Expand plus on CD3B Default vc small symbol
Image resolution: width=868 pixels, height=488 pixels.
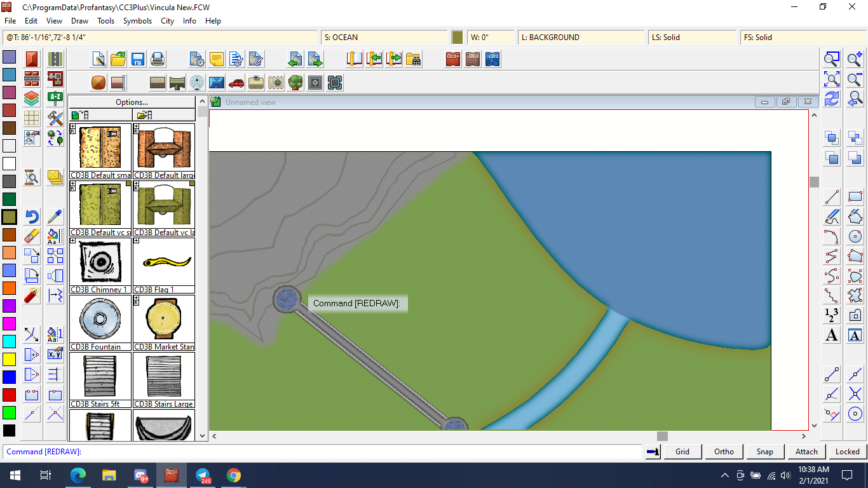point(73,184)
